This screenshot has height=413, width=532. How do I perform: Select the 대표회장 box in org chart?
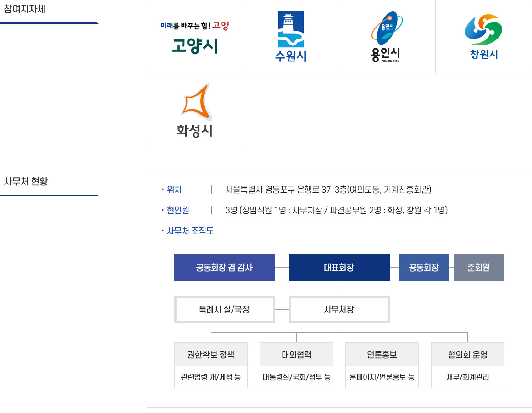[x=339, y=268]
